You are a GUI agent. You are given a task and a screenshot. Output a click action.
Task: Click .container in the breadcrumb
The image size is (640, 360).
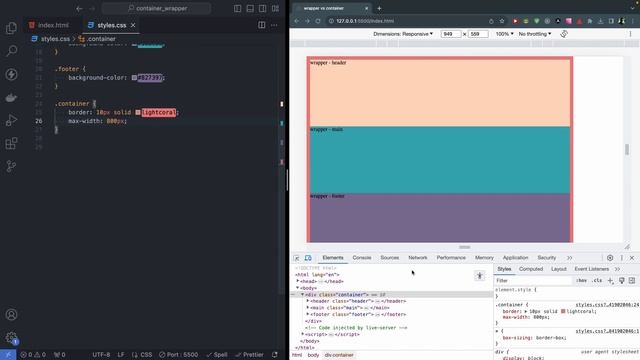coord(101,39)
